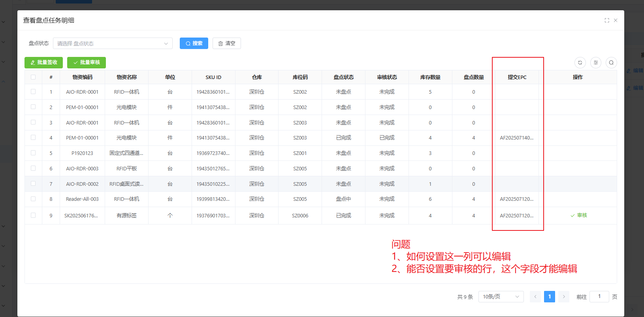
Task: Click the round search toggle icon
Action: click(x=611, y=62)
